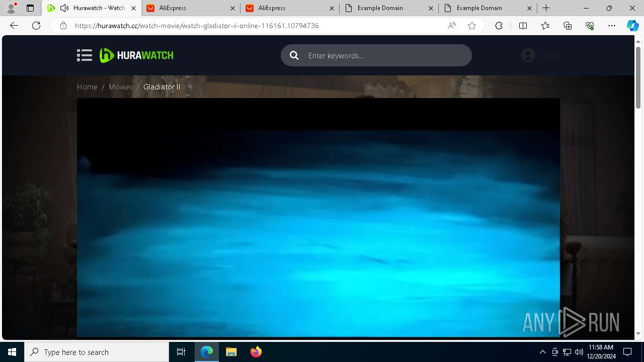Open the Movies breadcrumb link
Image resolution: width=644 pixels, height=362 pixels.
(x=120, y=87)
